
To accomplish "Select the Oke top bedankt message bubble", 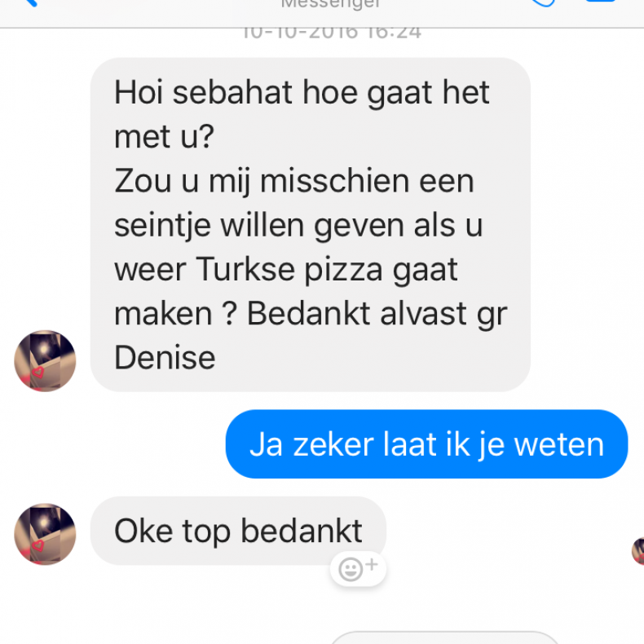I will click(x=238, y=531).
